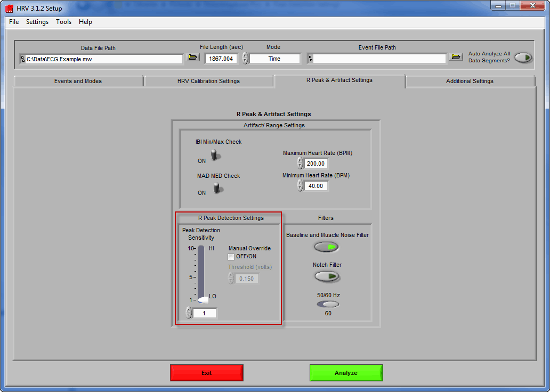Switch the 50/60 Hz selector
The height and width of the screenshot is (392, 550).
point(328,304)
